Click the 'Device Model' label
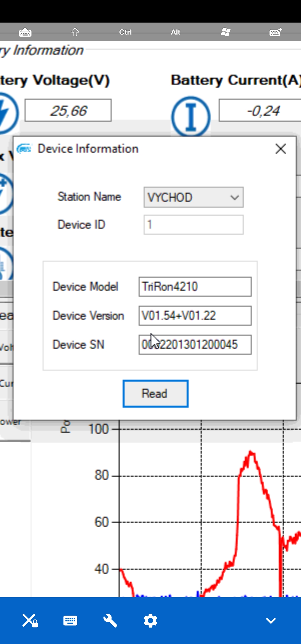The height and width of the screenshot is (644, 301). (85, 287)
